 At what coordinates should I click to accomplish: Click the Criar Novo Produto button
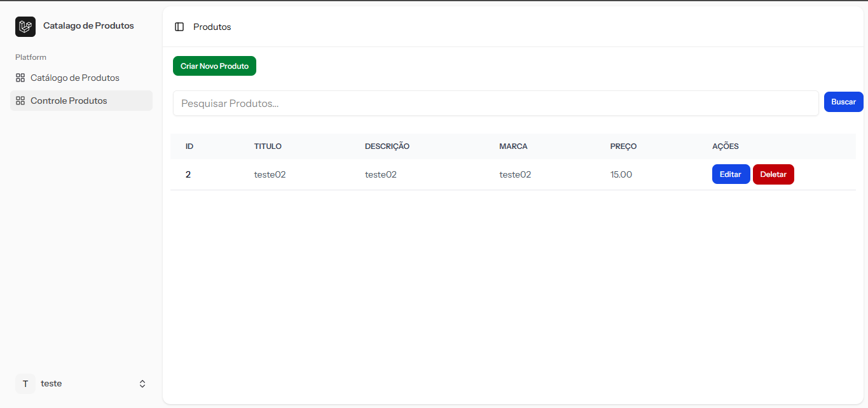(214, 66)
